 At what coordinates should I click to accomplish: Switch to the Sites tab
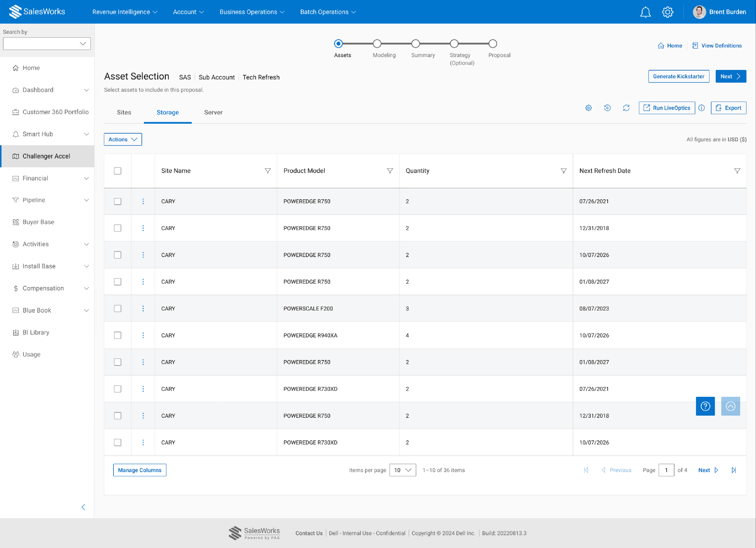(x=124, y=112)
